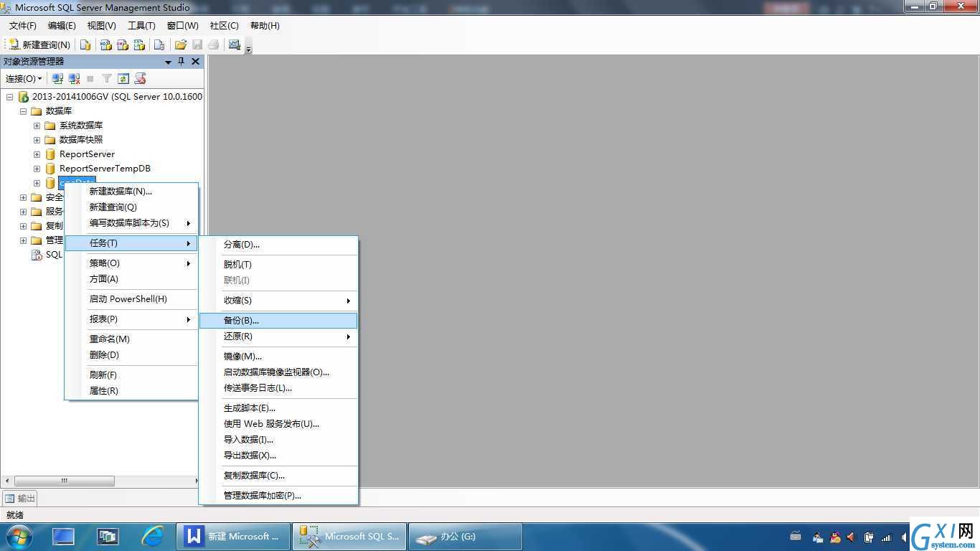Open 编写数据库脚本为(S) submenu
Screen dimensions: 980x551
(131, 223)
